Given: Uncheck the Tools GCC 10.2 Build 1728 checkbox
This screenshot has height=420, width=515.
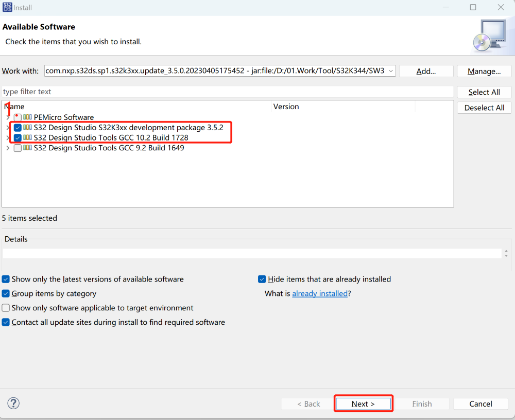Looking at the screenshot, I should 18,137.
